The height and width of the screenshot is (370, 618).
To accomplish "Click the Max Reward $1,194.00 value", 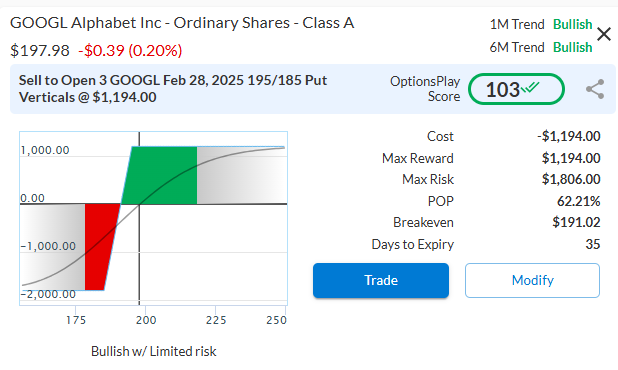I will 571,158.
